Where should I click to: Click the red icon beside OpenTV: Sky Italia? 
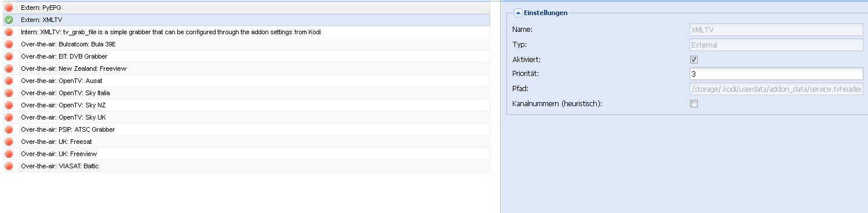[9, 93]
